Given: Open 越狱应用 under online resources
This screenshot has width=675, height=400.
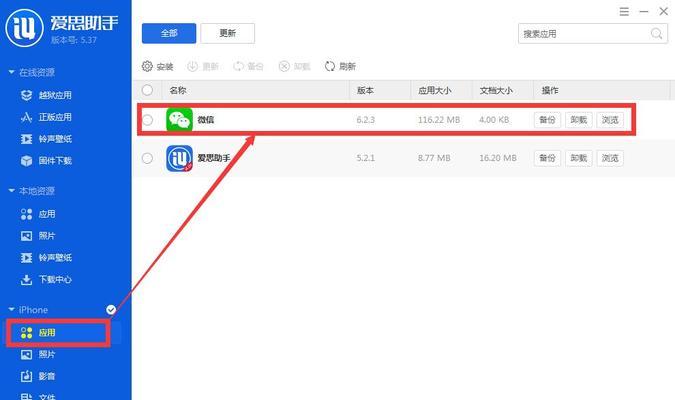Looking at the screenshot, I should 46,95.
